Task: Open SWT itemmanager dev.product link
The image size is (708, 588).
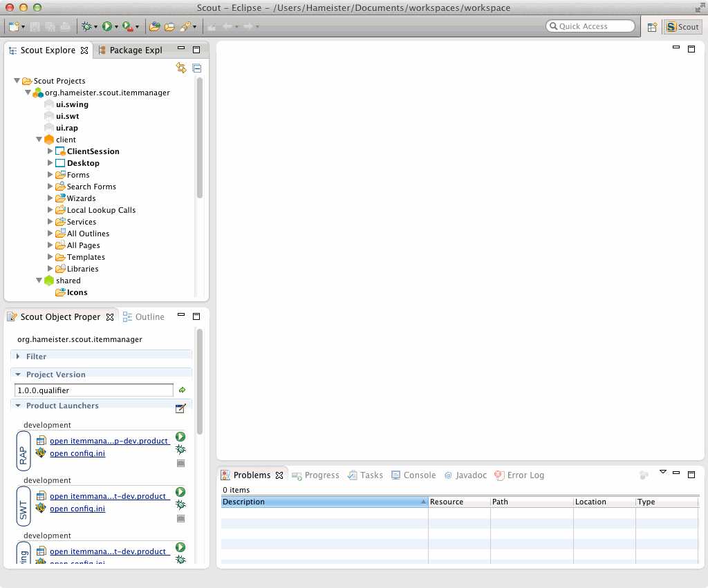Action: click(109, 496)
